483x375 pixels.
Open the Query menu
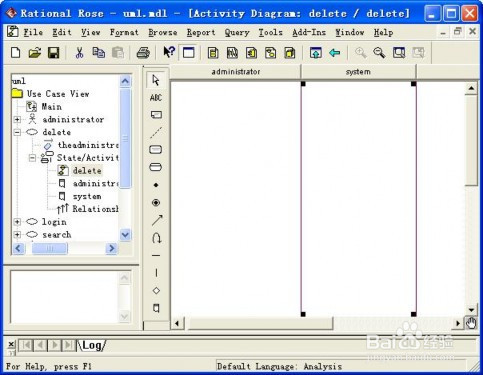pos(237,32)
